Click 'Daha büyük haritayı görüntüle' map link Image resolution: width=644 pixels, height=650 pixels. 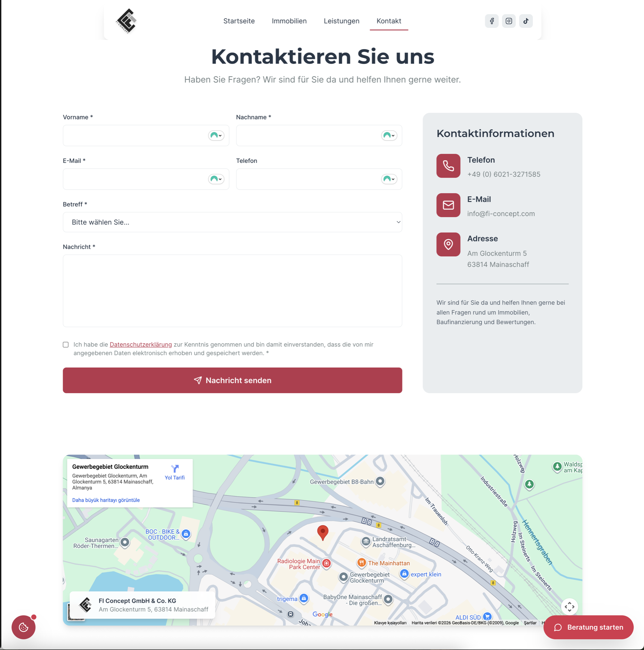coord(106,500)
